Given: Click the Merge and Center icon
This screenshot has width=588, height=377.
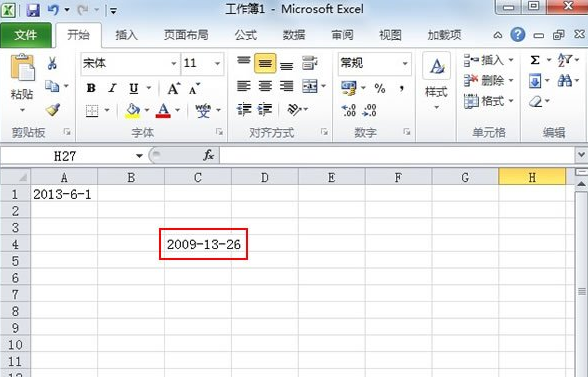Looking at the screenshot, I should point(310,86).
